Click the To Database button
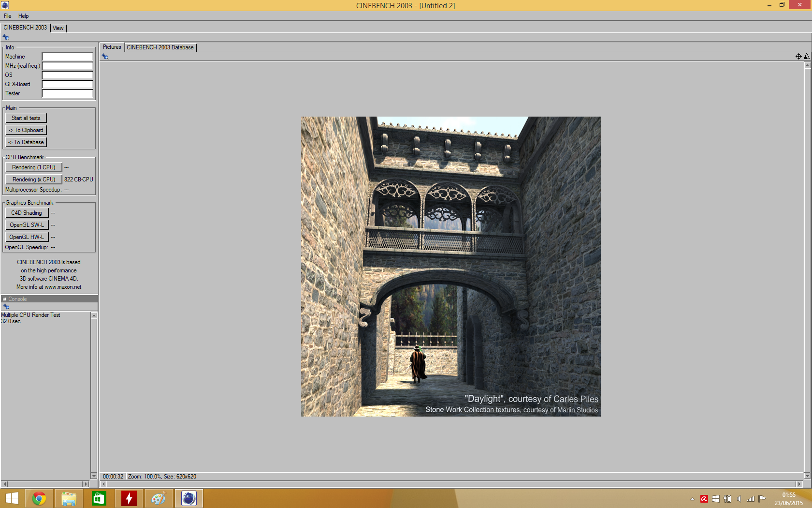This screenshot has width=812, height=508. pos(26,142)
